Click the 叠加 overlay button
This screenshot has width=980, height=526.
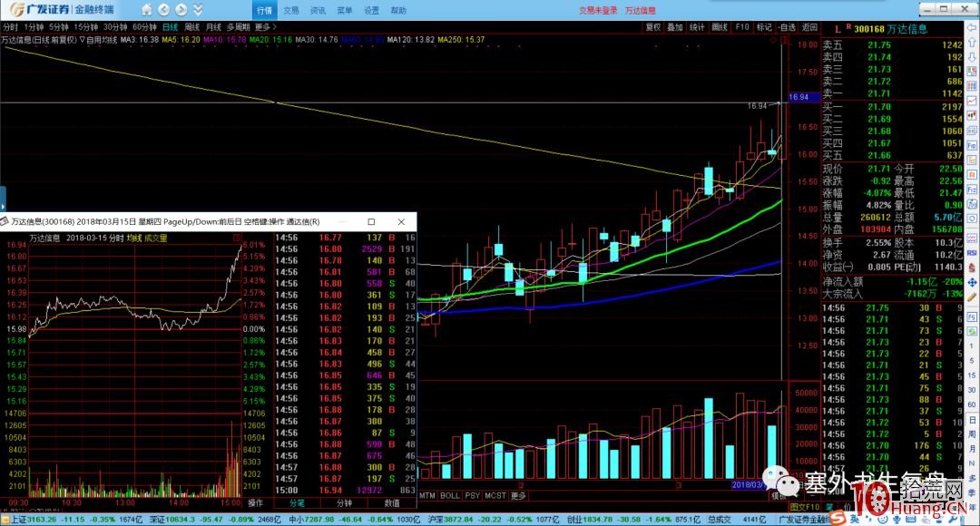point(675,27)
